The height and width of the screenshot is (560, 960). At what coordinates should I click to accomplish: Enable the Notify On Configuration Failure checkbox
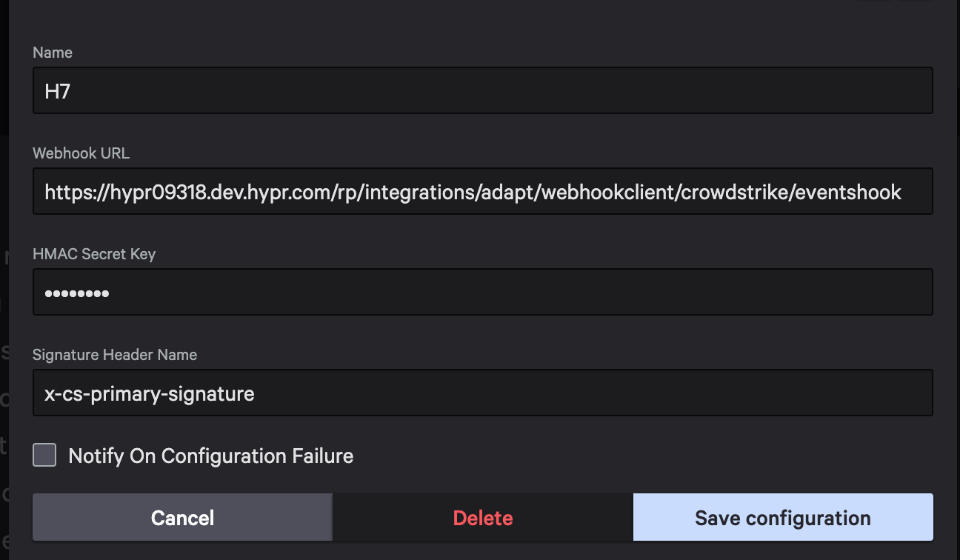tap(44, 455)
